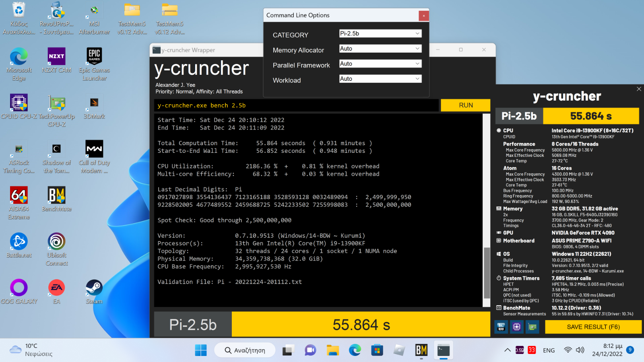Image resolution: width=644 pixels, height=362 pixels.
Task: Open File Explorer from taskbar
Action: tap(332, 350)
